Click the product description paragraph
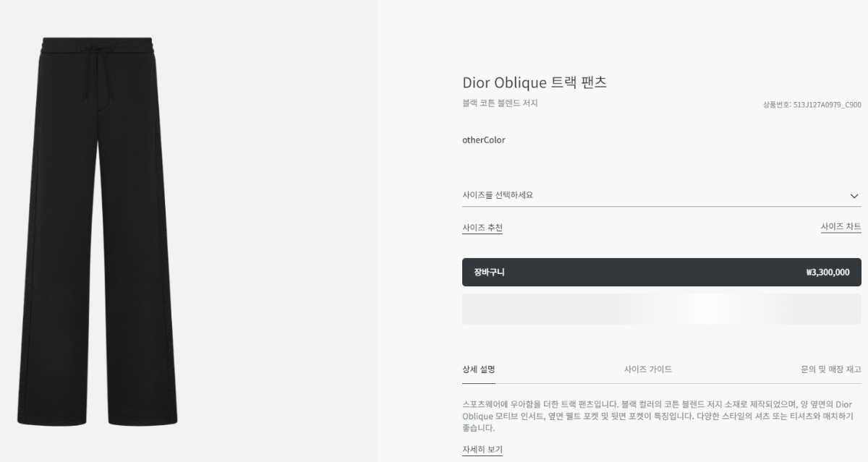This screenshot has height=462, width=868. [657, 416]
